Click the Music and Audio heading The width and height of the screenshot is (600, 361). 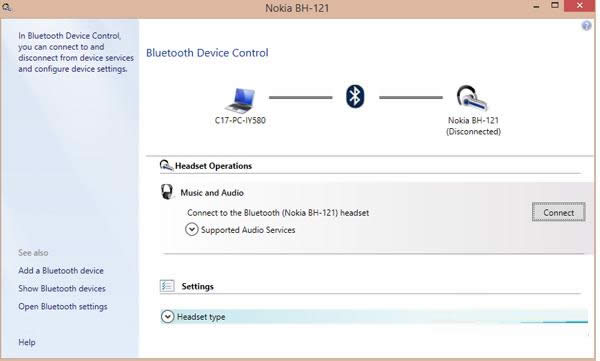(212, 193)
